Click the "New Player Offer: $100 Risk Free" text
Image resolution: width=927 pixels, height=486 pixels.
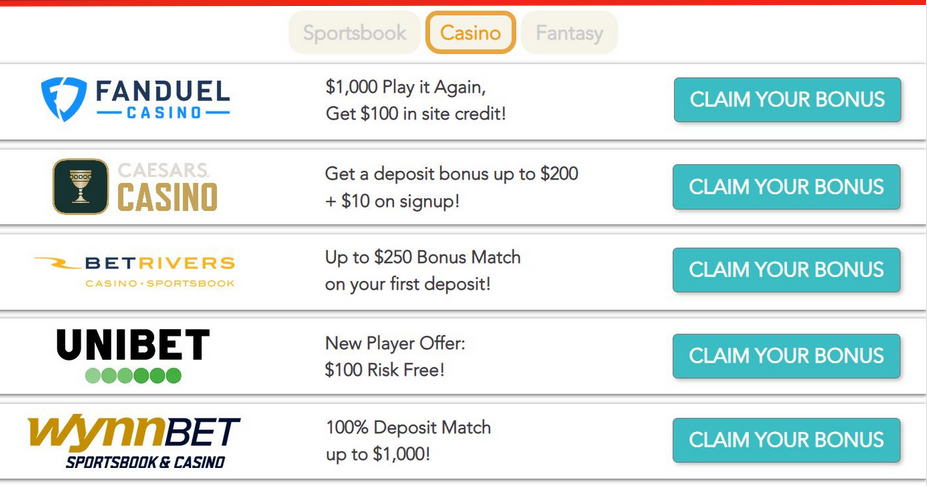pyautogui.click(x=395, y=356)
